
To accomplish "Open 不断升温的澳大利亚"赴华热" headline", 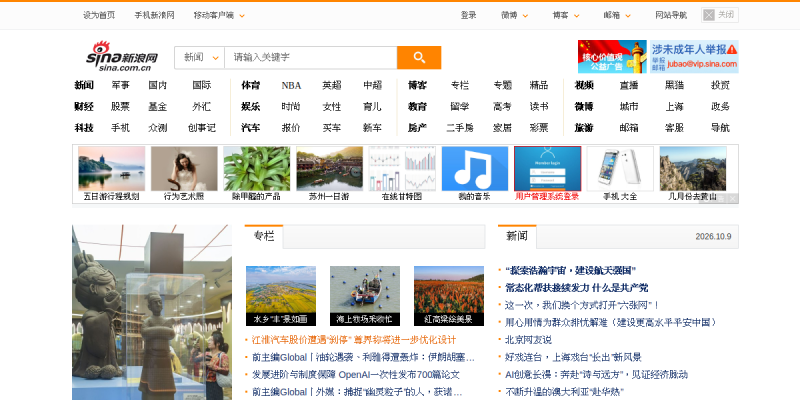I will coord(564,392).
